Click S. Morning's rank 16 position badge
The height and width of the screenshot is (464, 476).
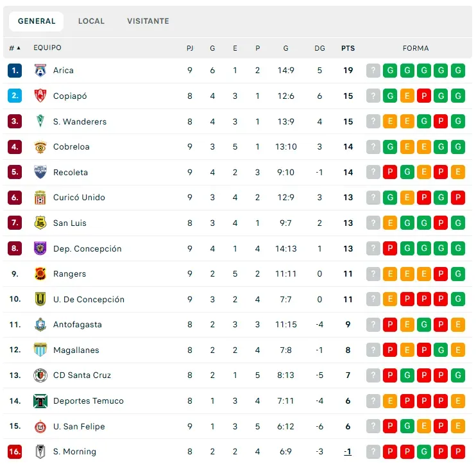pos(15,452)
